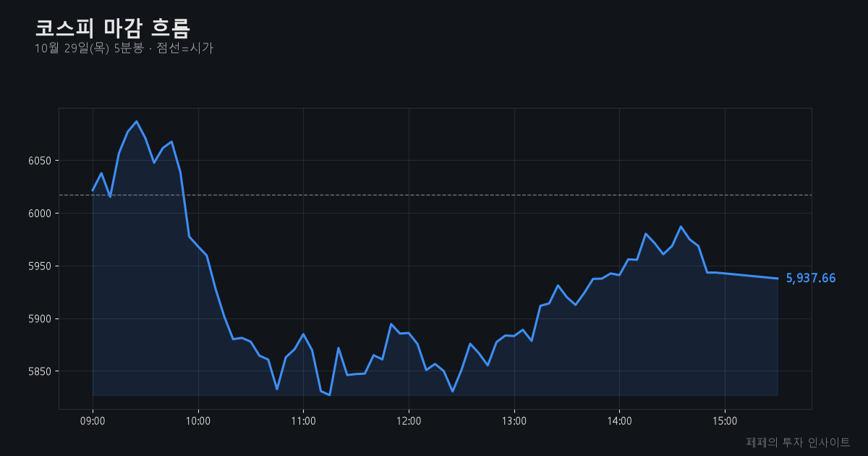Click the source credit 페페의 투자 인사이트
Viewport: 868px width, 456px height.
click(798, 442)
